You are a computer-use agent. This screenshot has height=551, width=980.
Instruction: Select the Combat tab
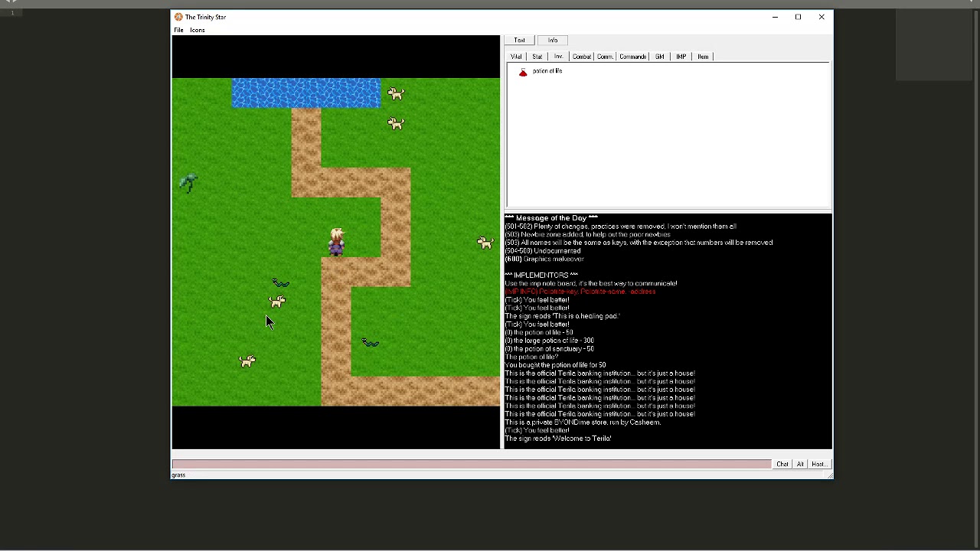click(x=582, y=57)
